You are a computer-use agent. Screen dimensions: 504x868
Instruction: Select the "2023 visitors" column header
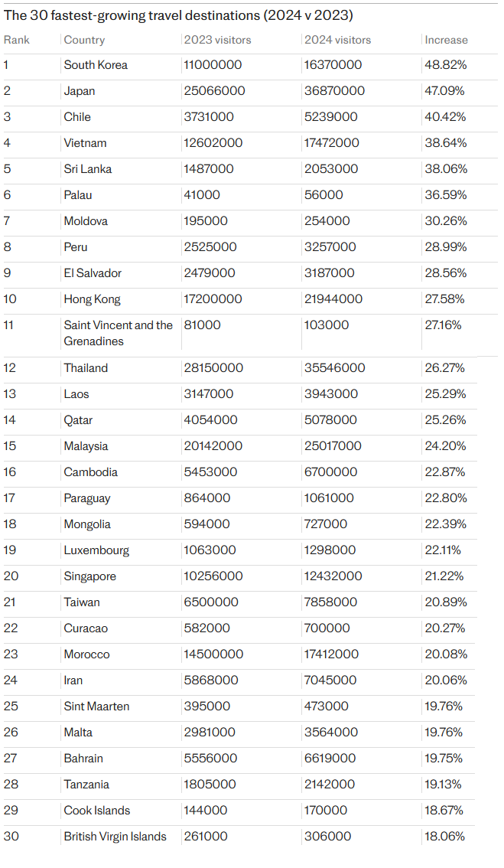click(x=217, y=40)
